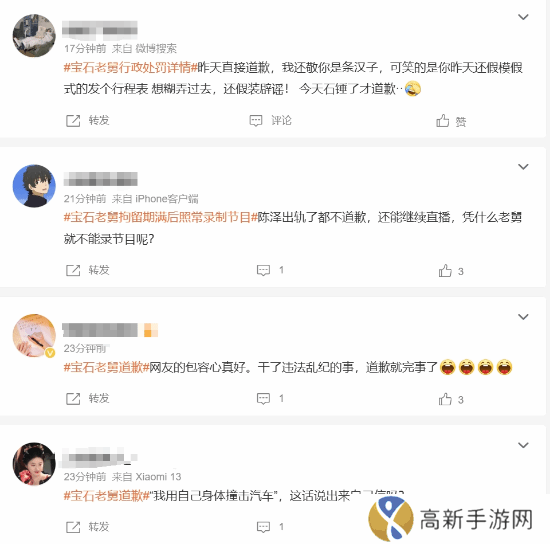550x544 pixels.
Task: Click the repost icon on the first post
Action: tap(73, 121)
